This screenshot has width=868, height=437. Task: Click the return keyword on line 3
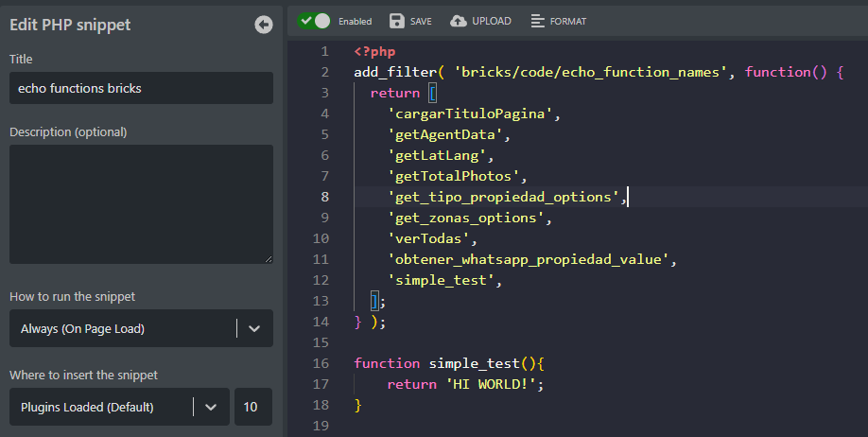(x=395, y=93)
